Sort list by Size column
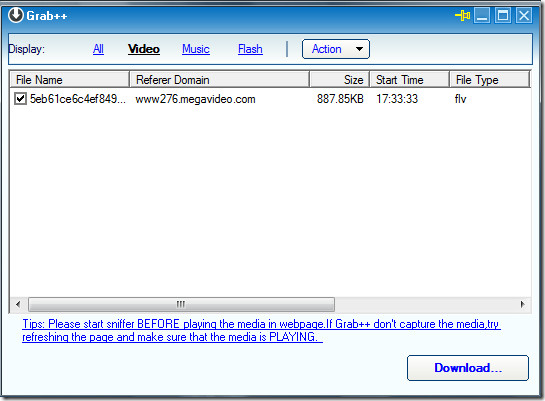 [339, 80]
